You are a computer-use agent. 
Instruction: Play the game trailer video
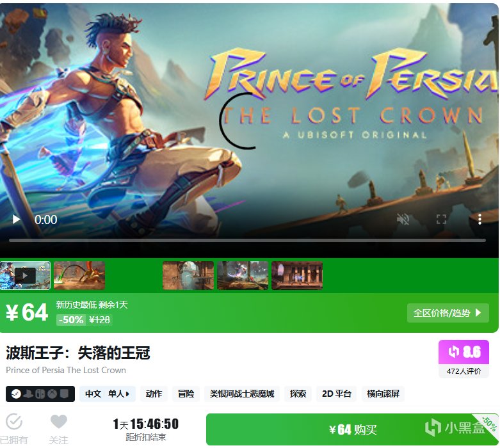(x=16, y=220)
